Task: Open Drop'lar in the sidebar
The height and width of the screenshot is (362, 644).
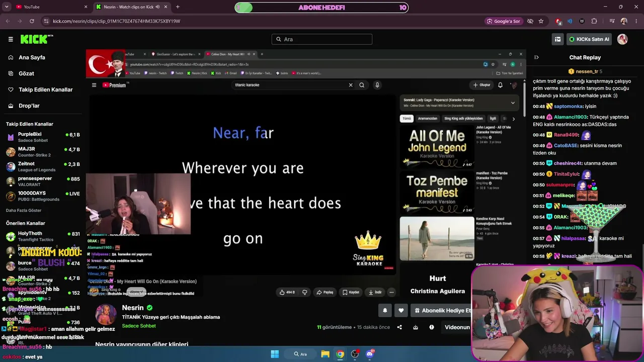Action: 29,106
